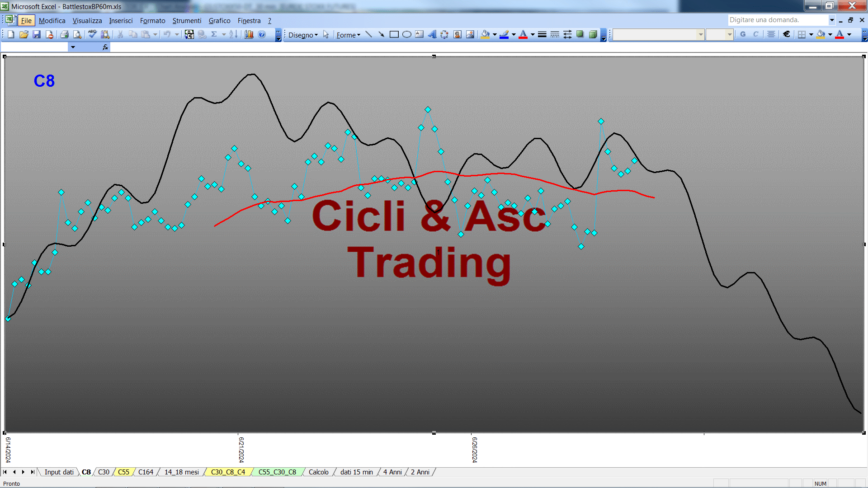This screenshot has width=868, height=488.
Task: Click drawing toolbar Fill Color paint bucket
Action: pos(486,34)
